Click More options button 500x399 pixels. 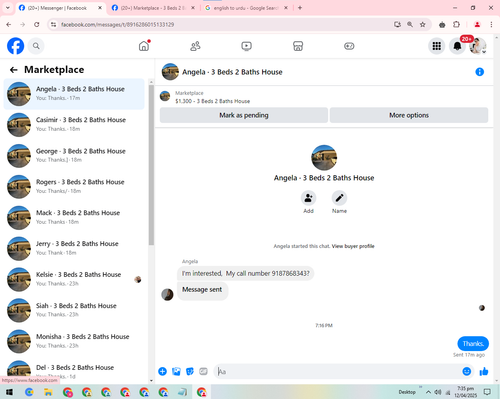click(409, 115)
